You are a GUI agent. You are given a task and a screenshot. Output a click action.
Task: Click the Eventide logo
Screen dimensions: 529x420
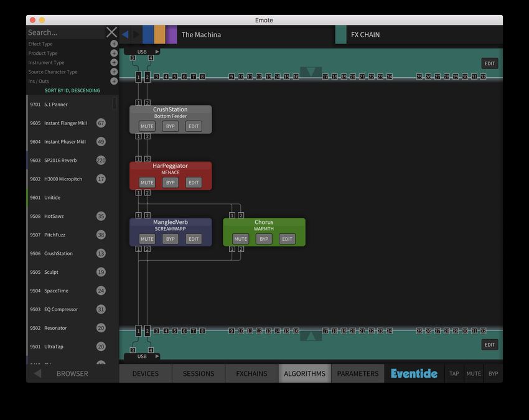point(414,373)
